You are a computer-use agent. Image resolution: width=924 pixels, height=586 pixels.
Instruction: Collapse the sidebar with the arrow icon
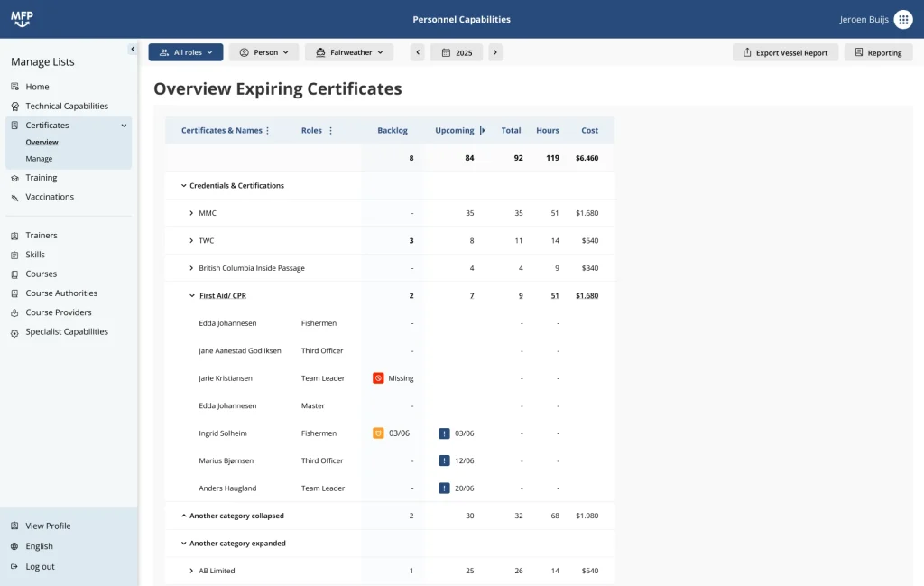pos(133,49)
